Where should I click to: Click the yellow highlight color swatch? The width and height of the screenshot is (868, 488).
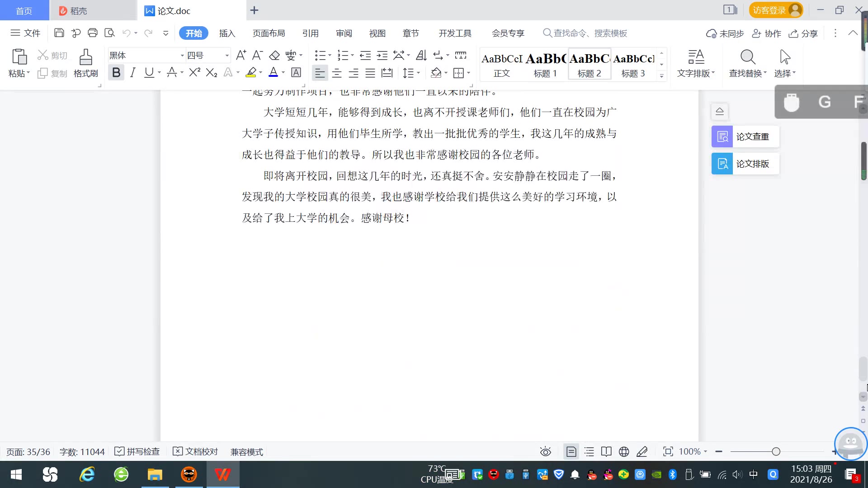point(251,72)
